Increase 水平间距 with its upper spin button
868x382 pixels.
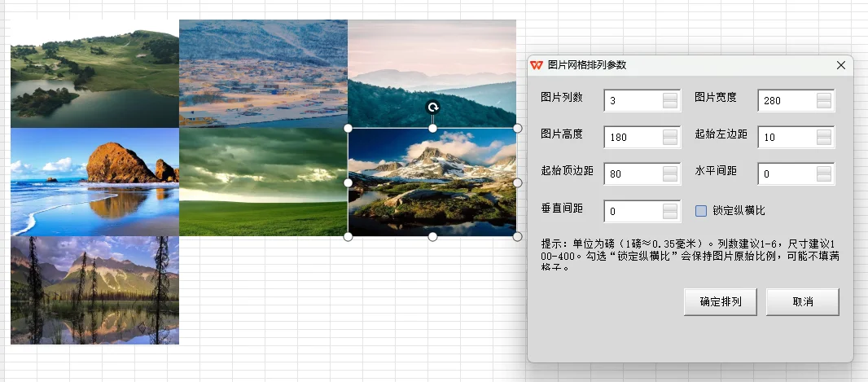click(x=824, y=169)
